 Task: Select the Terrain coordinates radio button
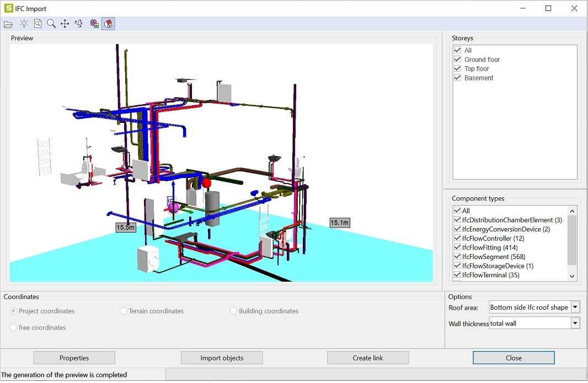[x=123, y=311]
